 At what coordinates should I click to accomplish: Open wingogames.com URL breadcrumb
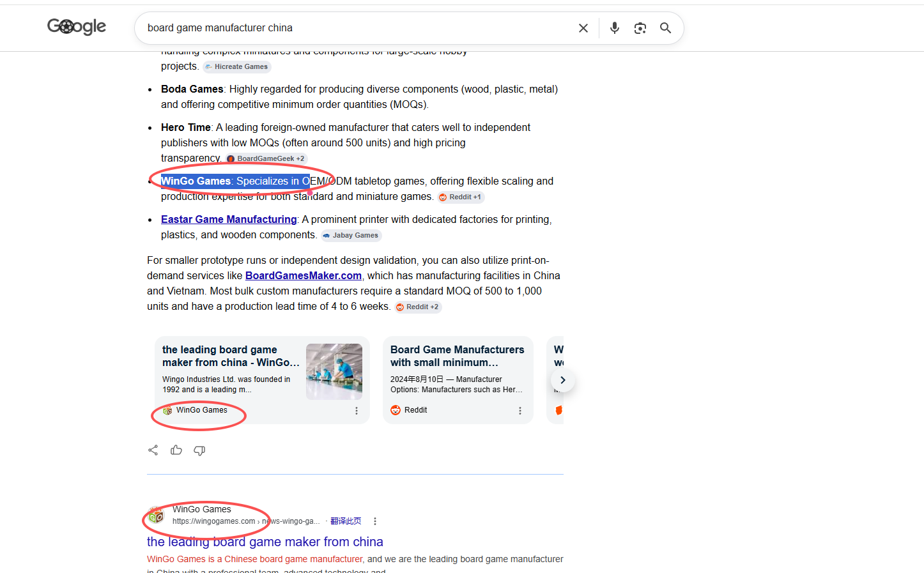[246, 521]
